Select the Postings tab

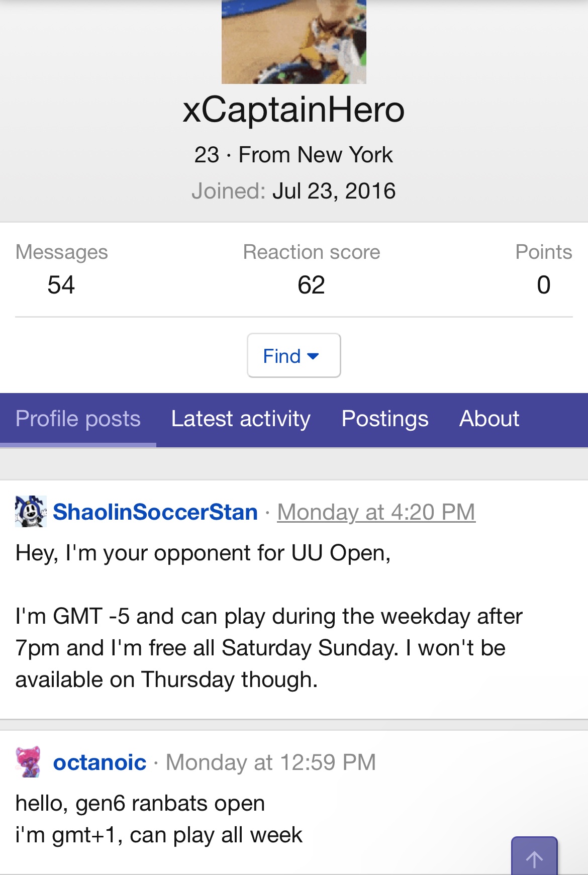[385, 419]
